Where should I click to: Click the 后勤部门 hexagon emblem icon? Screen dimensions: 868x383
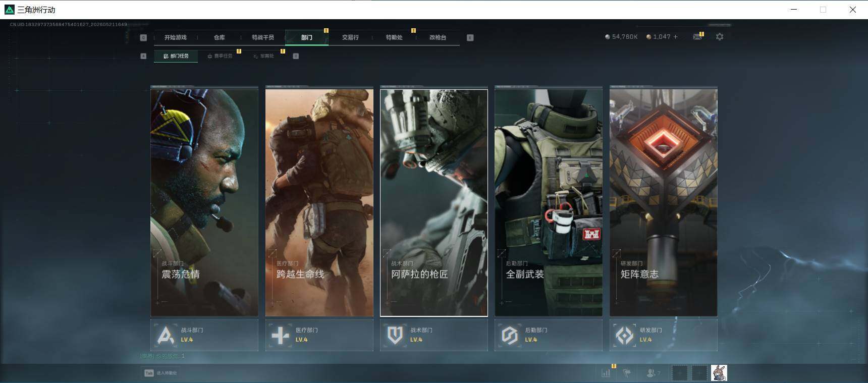pos(510,335)
